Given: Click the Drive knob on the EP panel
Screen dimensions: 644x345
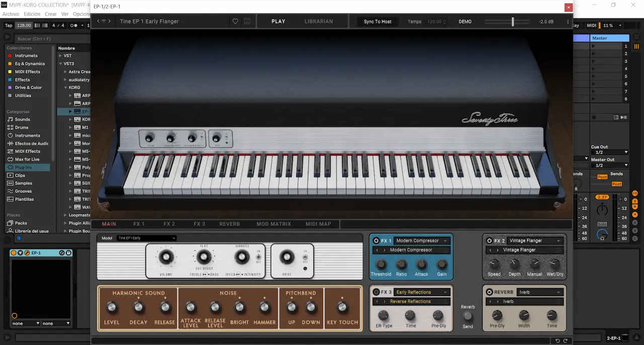Looking at the screenshot, I should pos(287,257).
